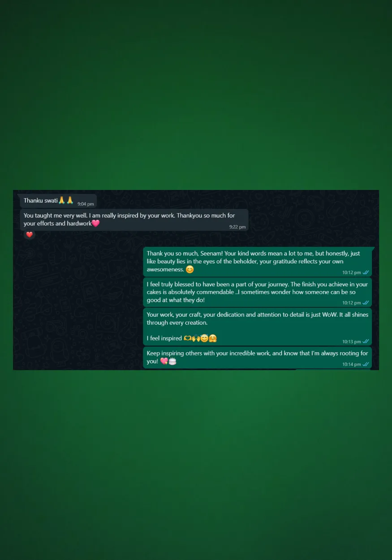
Task: Click blue double tick on 10:14 pm message
Action: 366,364
